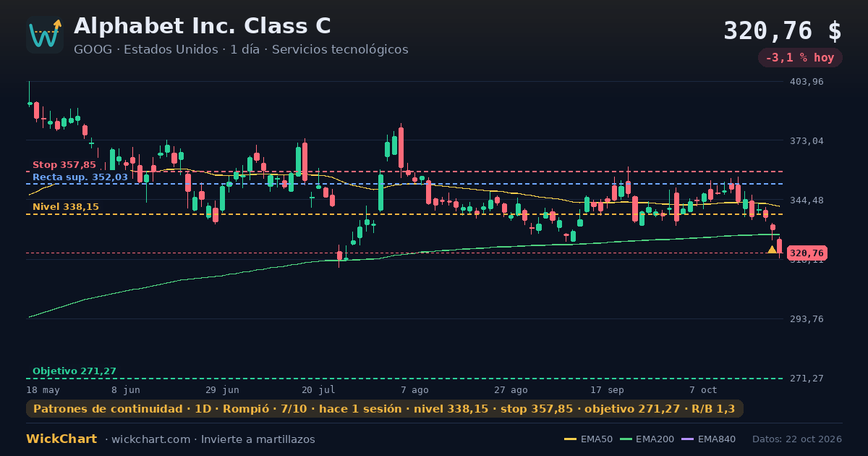Click the Recta sup. 352,03 label
Screen dimensions: 868x456
[80, 177]
